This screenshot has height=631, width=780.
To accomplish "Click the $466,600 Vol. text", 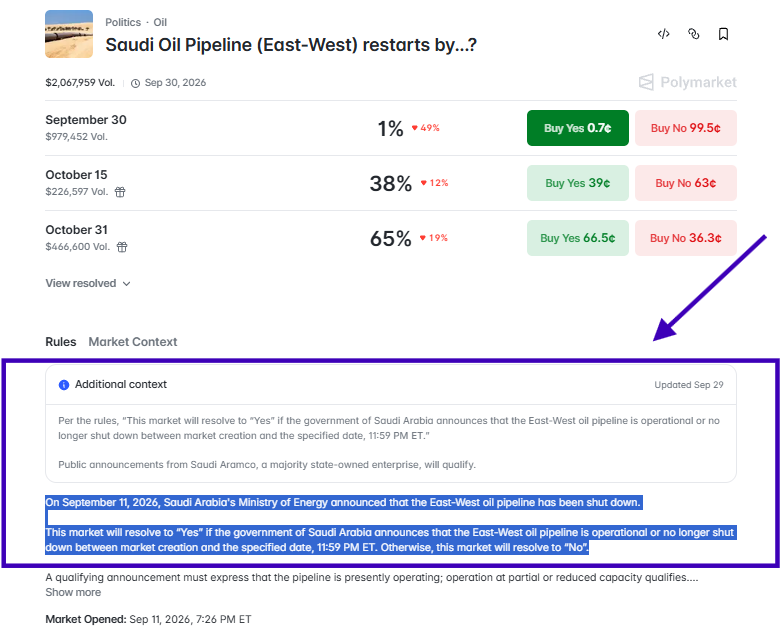I will [78, 247].
